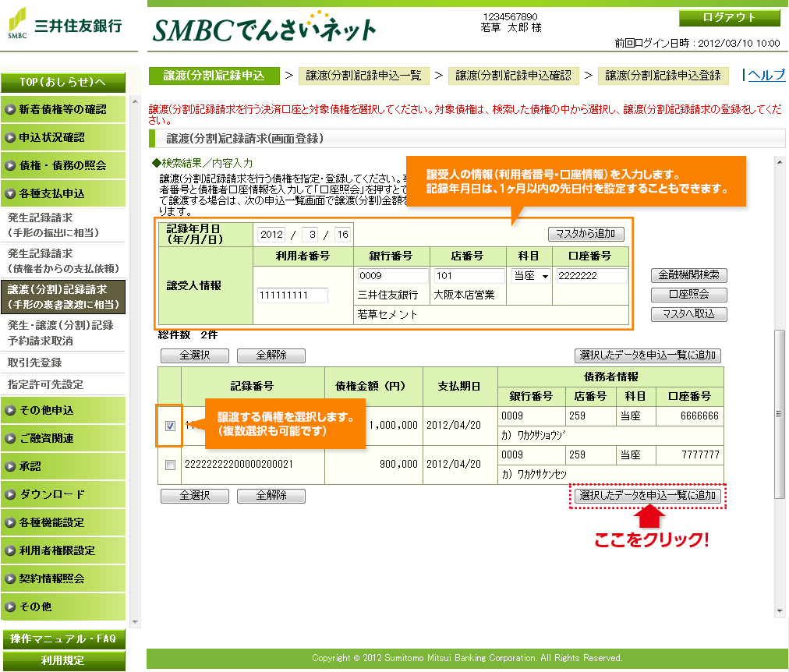Expand その他申込 menu
Viewport: 789px width, 672px height.
tap(63, 410)
